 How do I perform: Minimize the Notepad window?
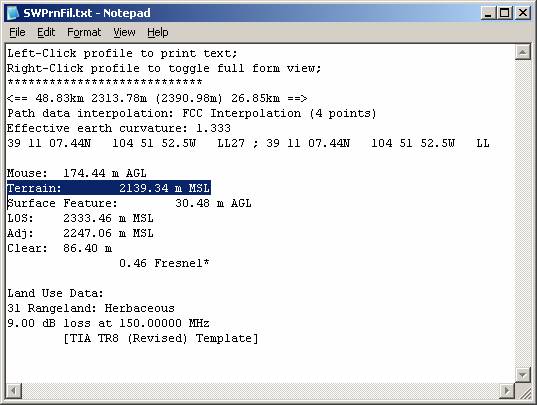(x=488, y=13)
